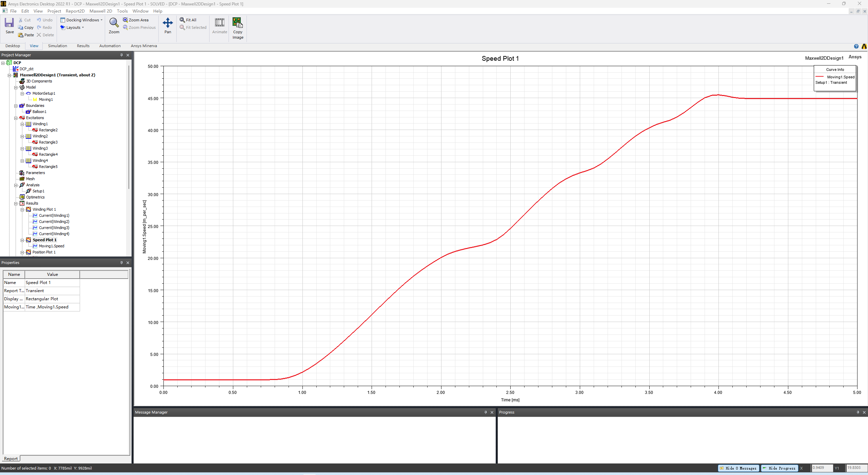Select Balloon1 boundary in tree
The height and width of the screenshot is (475, 868).
pos(39,112)
